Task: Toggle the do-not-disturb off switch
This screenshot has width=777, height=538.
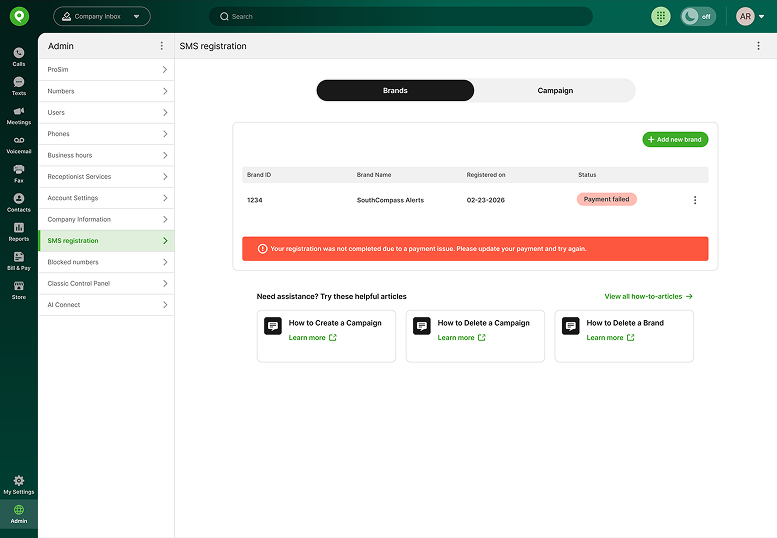Action: point(698,17)
